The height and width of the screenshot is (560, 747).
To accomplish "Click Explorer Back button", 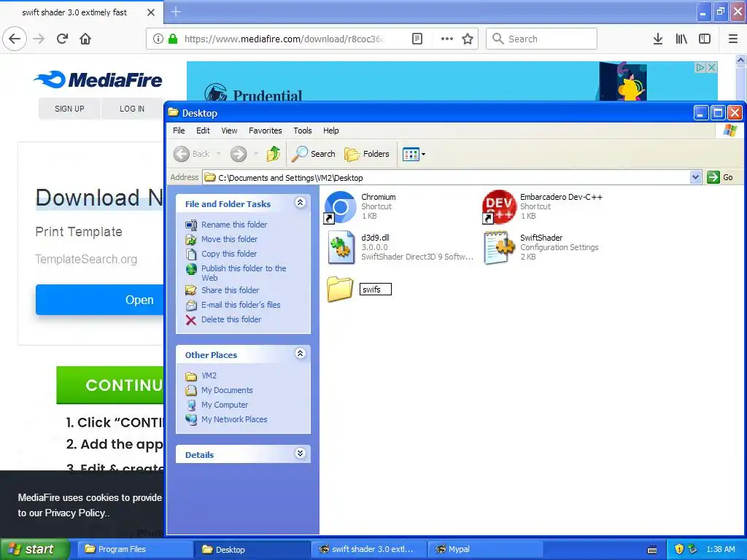I will (192, 154).
